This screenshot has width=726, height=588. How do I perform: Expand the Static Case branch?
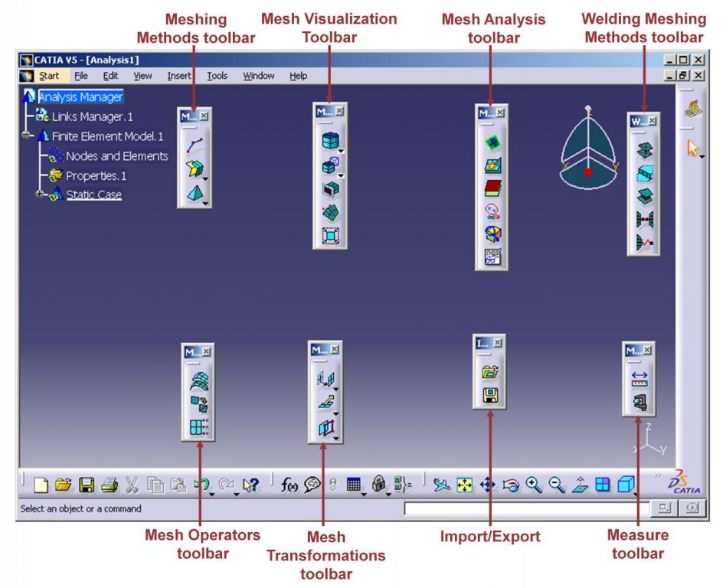(40, 194)
